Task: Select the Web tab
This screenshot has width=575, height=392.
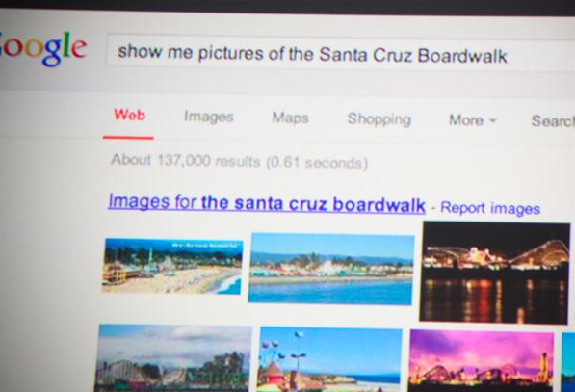Action: [129, 115]
